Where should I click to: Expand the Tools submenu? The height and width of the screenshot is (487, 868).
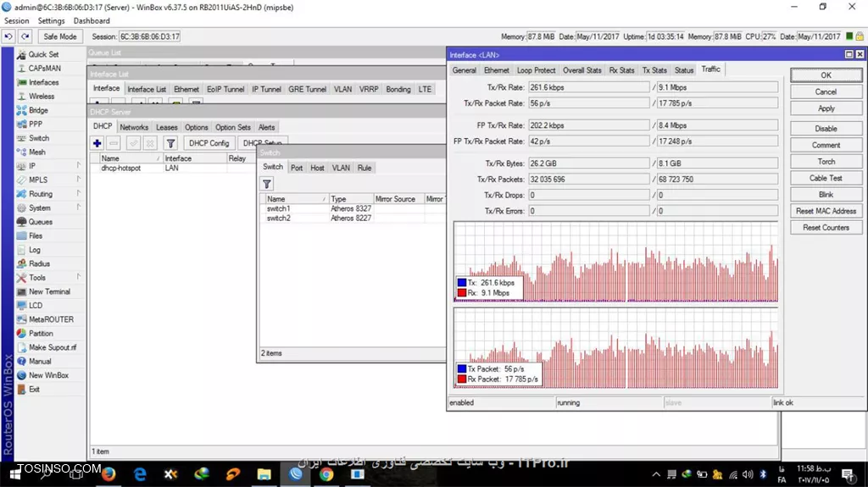click(x=50, y=278)
